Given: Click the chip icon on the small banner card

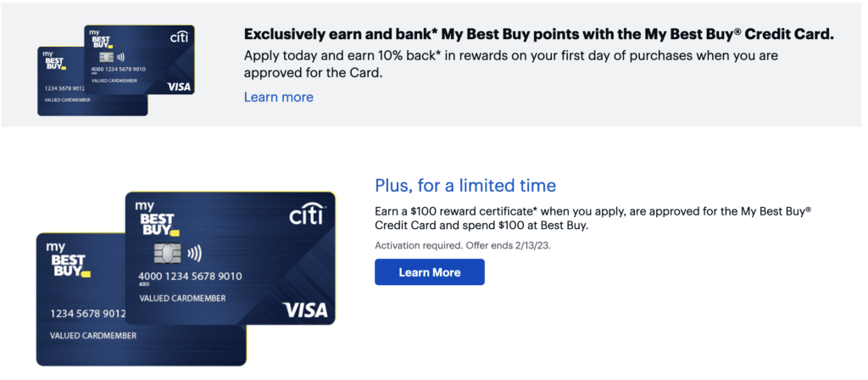Looking at the screenshot, I should point(105,56).
